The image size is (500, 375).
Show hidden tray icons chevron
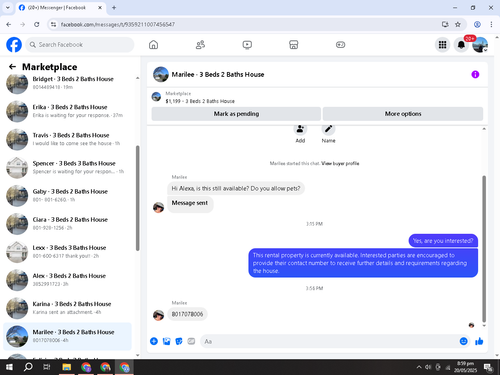click(x=419, y=367)
